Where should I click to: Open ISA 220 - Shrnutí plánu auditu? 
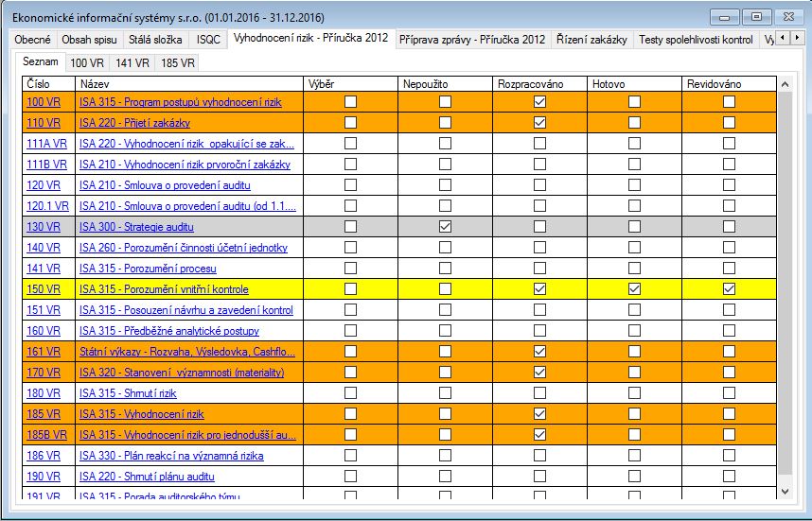[147, 476]
